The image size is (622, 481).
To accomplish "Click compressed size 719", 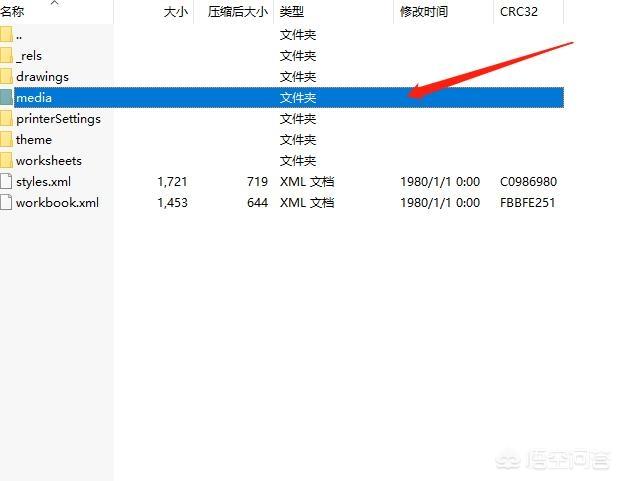I will pos(257,182).
